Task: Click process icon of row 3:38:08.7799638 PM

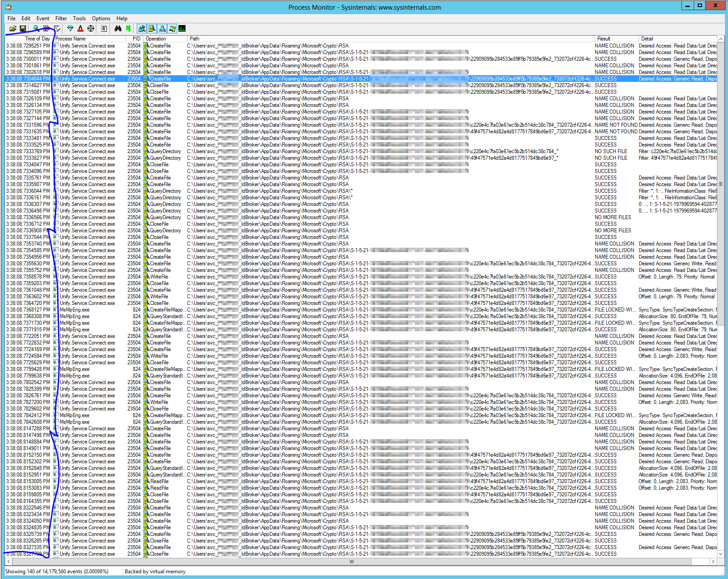Action: coord(56,376)
